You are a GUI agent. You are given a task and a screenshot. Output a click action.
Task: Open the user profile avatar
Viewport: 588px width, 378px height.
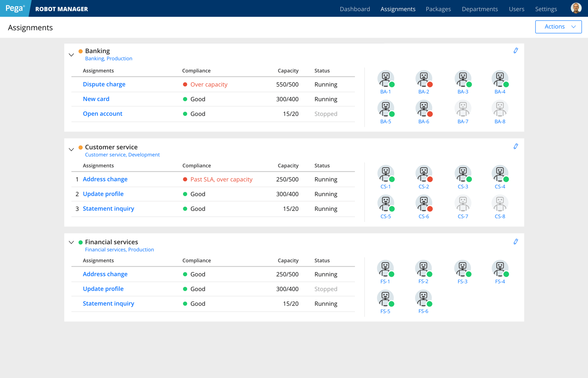click(576, 8)
